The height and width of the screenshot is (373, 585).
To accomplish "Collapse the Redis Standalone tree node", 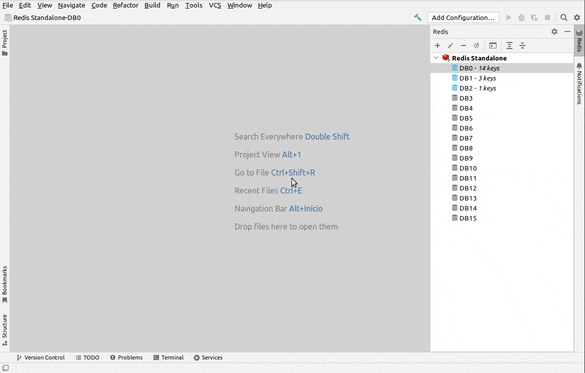I will click(436, 58).
